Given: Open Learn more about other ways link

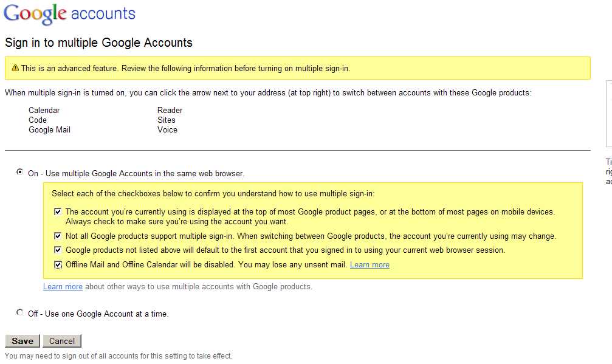Looking at the screenshot, I should tap(63, 287).
